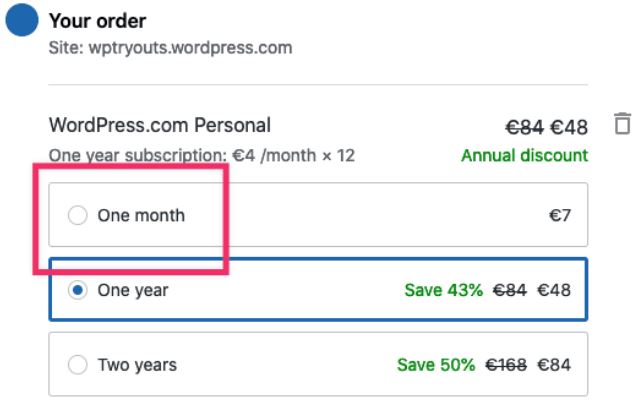
Task: Click the WordPress.com Personal product name
Action: [x=159, y=126]
